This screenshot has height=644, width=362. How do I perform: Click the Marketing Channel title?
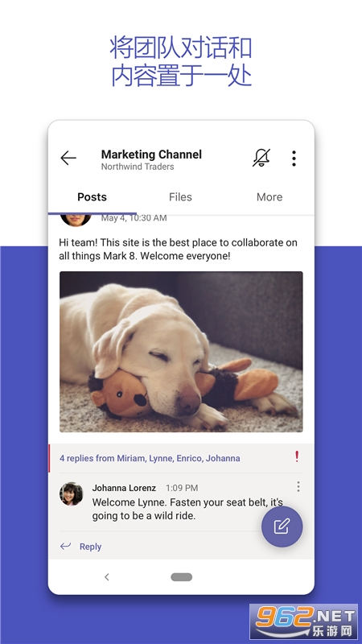pos(151,155)
